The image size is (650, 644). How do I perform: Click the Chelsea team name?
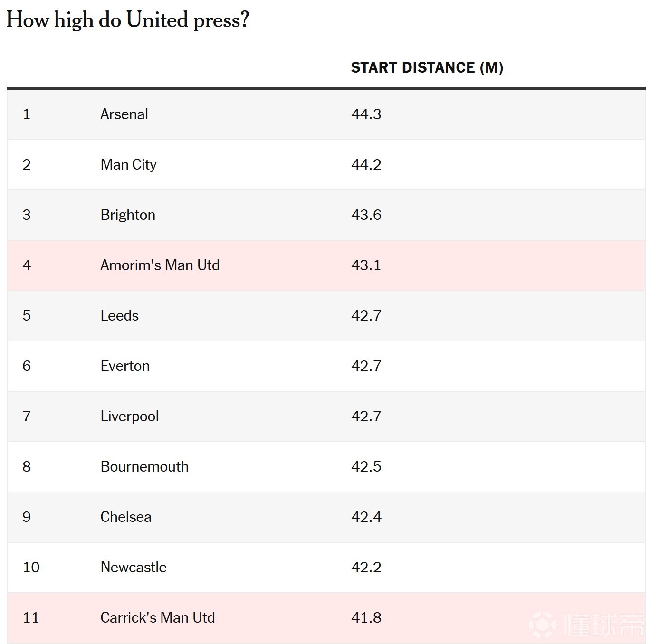pyautogui.click(x=126, y=517)
